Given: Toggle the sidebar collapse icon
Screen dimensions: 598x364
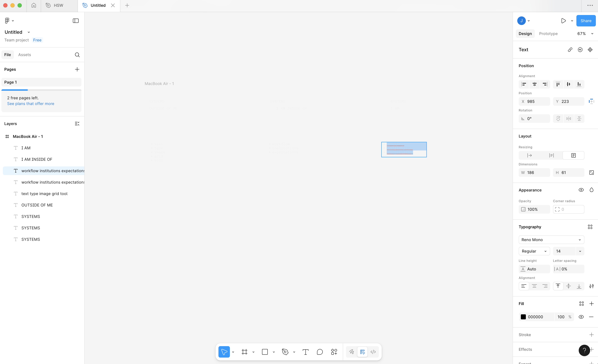Looking at the screenshot, I should pos(76,21).
